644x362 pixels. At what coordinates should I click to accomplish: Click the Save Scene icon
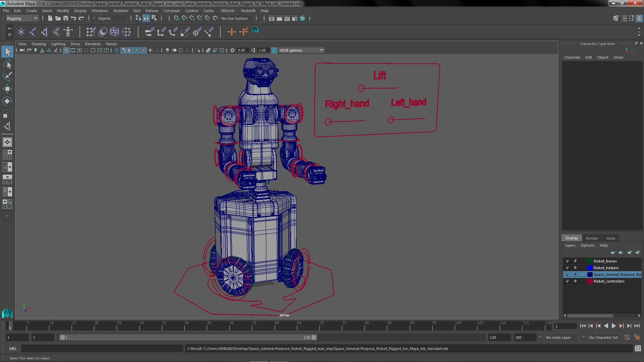(x=66, y=18)
